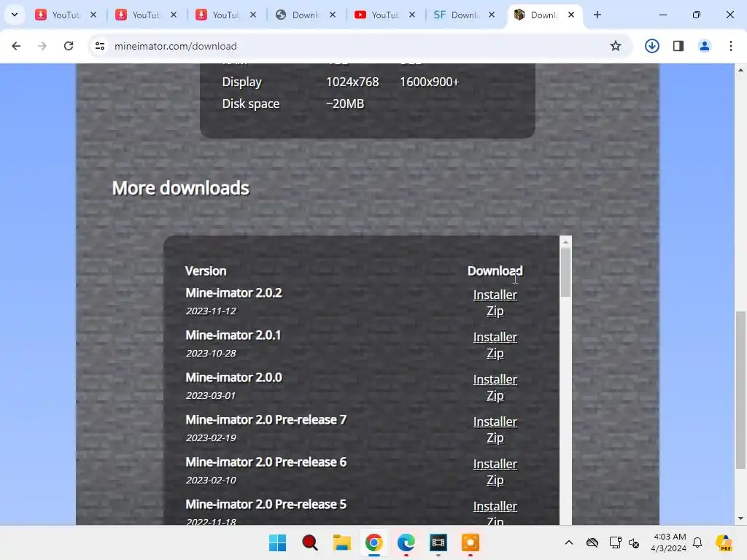Download Mine-imator 2.0.0 Installer
Image resolution: width=747 pixels, height=560 pixels.
[x=495, y=379]
